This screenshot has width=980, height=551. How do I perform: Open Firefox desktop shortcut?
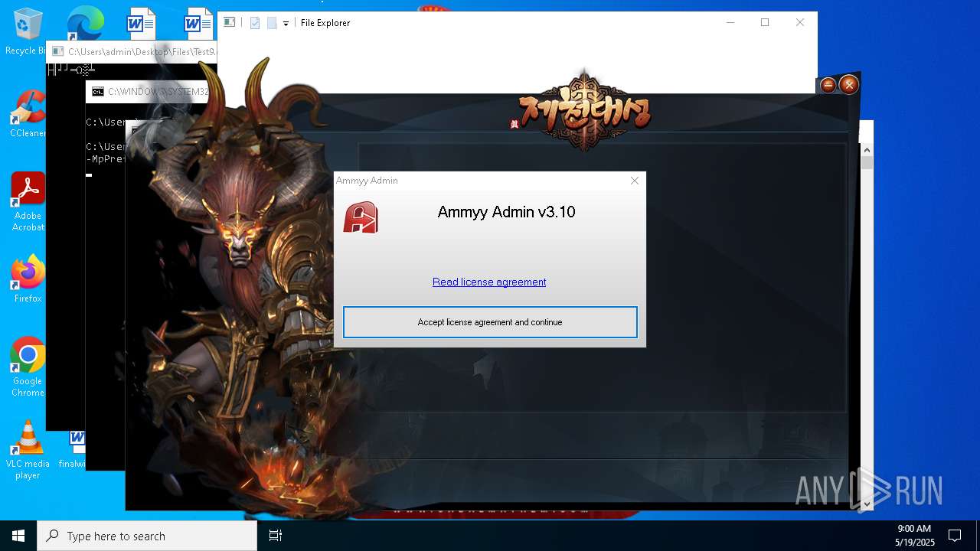pos(28,279)
